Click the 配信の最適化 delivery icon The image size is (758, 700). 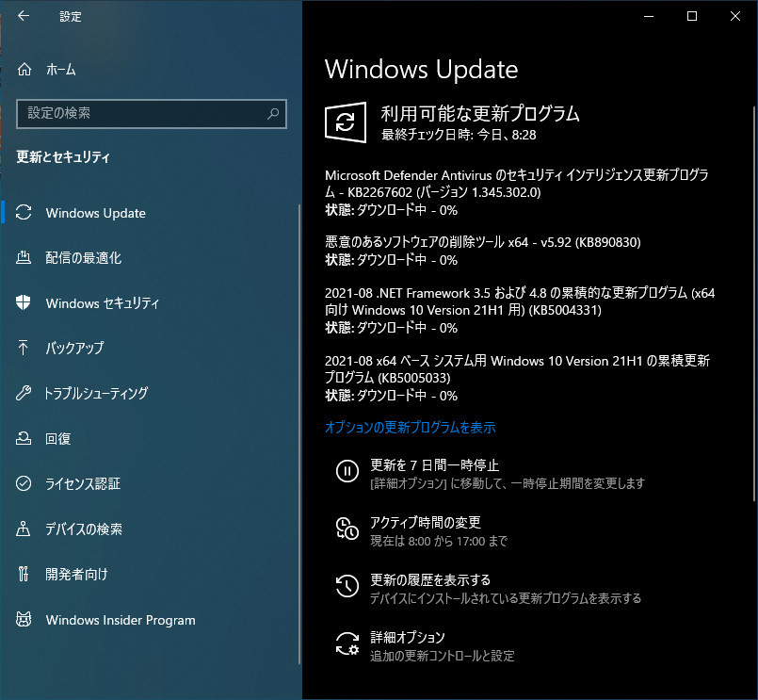click(24, 257)
